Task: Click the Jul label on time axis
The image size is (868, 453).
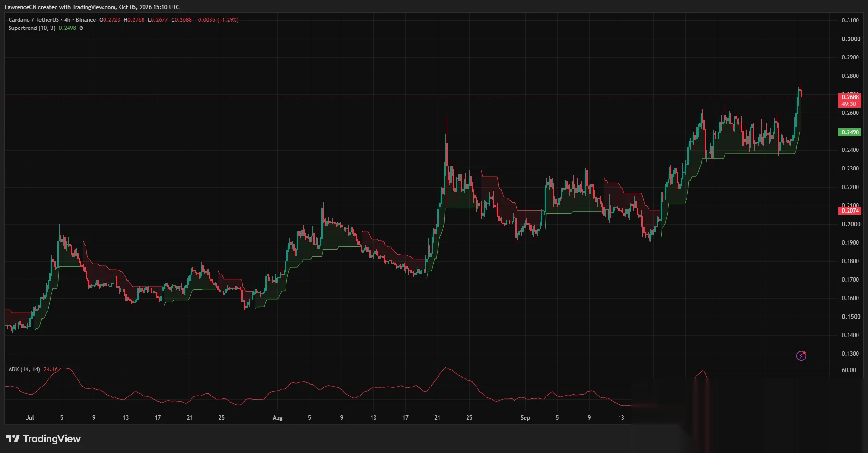Action: 30,418
